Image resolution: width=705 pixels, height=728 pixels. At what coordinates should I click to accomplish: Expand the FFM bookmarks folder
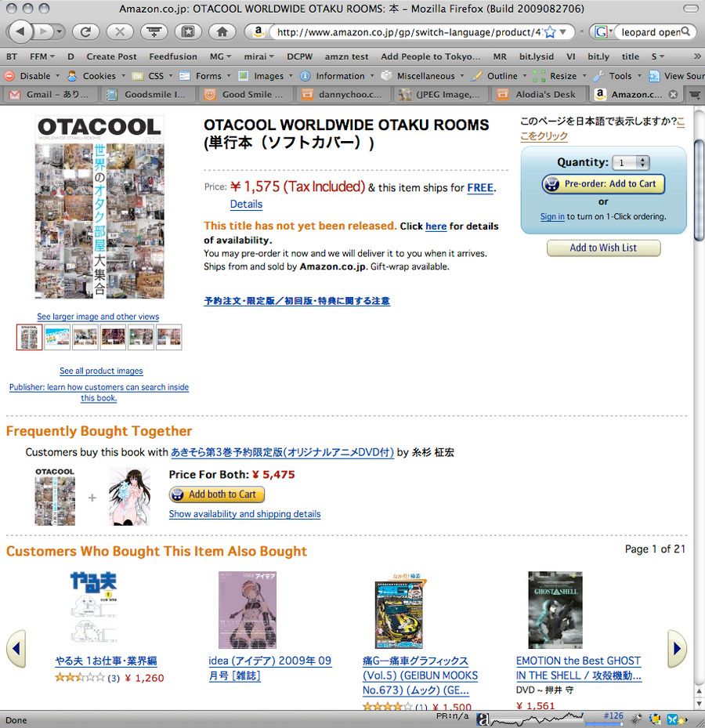pyautogui.click(x=42, y=56)
